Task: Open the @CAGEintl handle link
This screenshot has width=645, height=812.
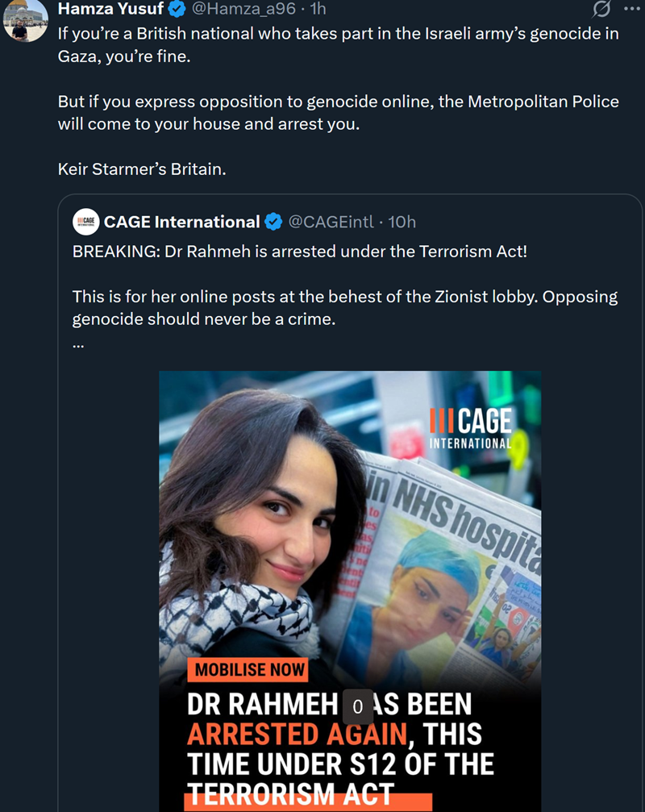Action: (x=331, y=222)
